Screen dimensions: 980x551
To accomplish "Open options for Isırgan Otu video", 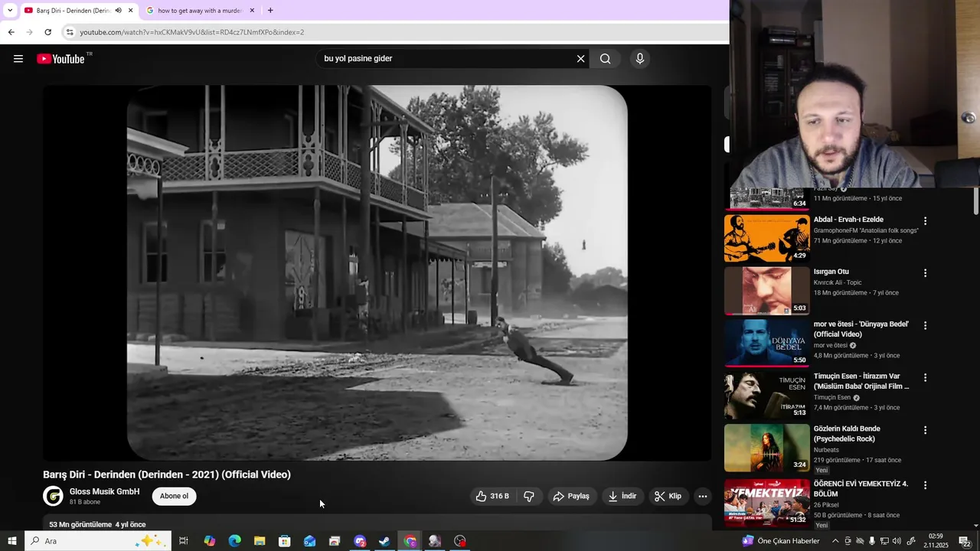I will (925, 273).
